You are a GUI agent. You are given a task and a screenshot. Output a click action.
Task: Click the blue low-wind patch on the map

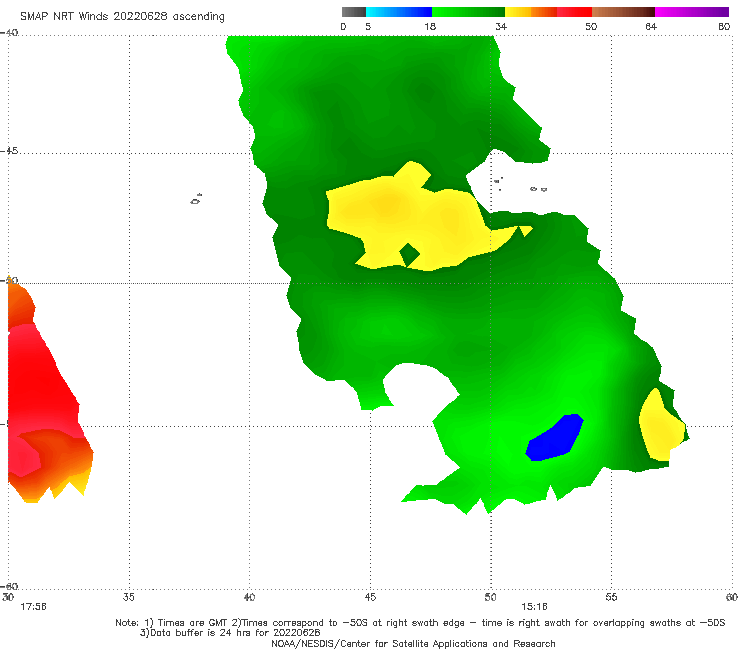tap(555, 438)
